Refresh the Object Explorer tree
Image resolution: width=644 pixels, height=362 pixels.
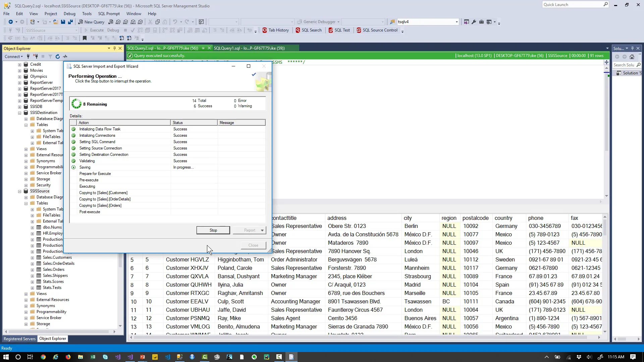[58, 56]
